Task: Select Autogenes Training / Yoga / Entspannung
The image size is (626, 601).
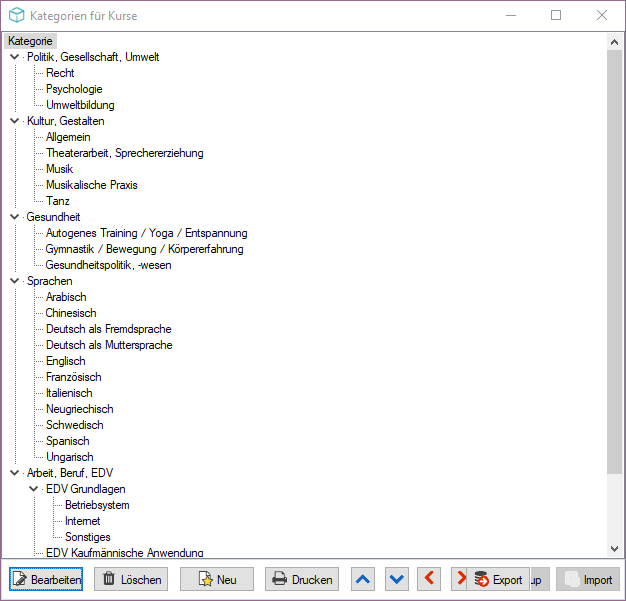Action: [147, 233]
